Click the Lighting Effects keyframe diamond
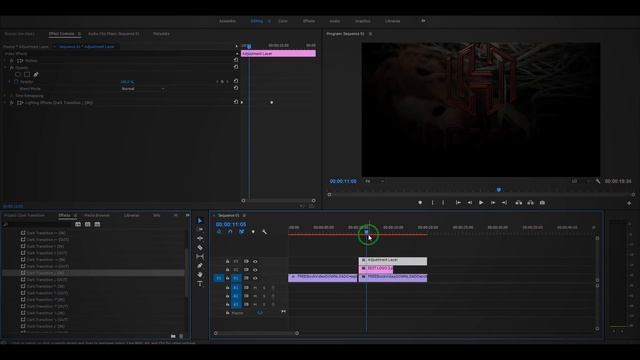640x360 pixels. pyautogui.click(x=272, y=102)
